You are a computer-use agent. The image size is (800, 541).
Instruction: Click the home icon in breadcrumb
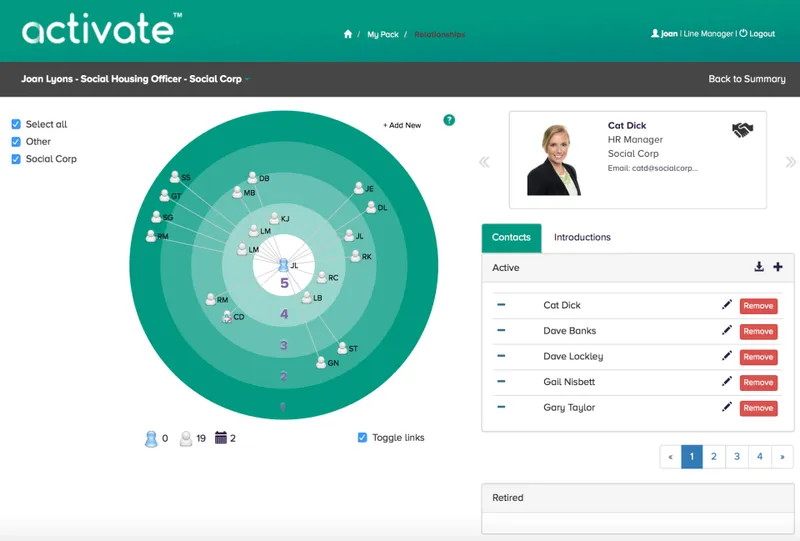pyautogui.click(x=348, y=34)
